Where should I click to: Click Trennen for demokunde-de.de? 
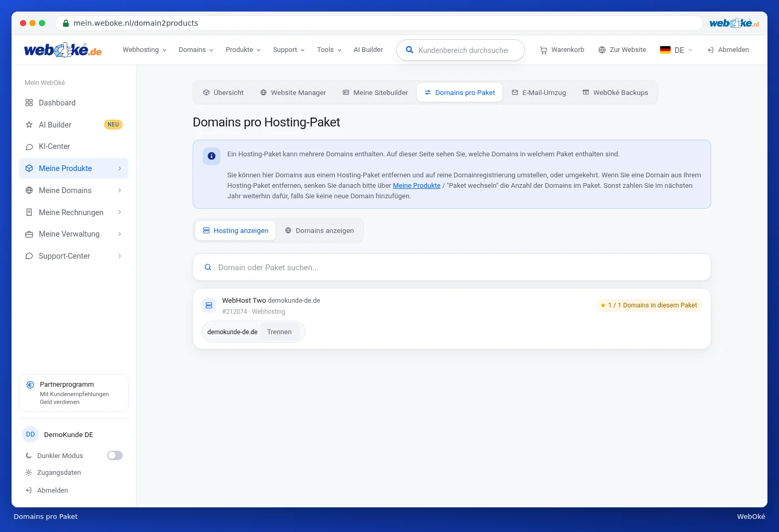[x=279, y=332]
